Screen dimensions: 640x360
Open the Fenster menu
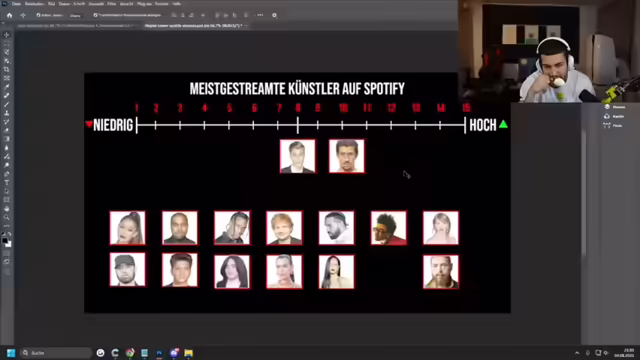(x=162, y=4)
